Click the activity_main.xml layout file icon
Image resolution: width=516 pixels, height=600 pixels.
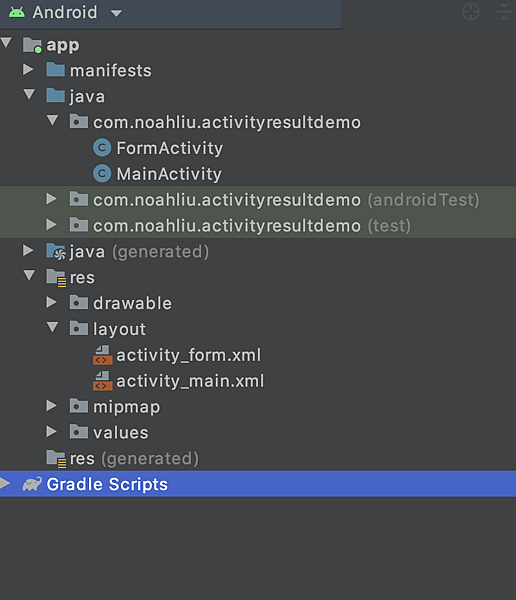pyautogui.click(x=102, y=381)
